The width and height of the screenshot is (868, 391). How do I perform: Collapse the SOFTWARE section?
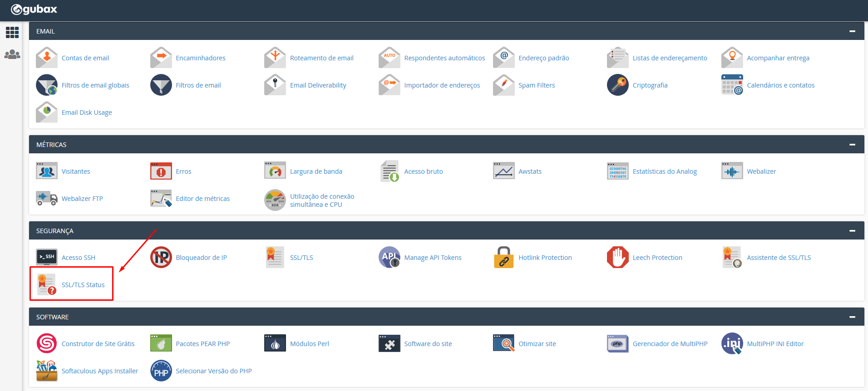[852, 317]
